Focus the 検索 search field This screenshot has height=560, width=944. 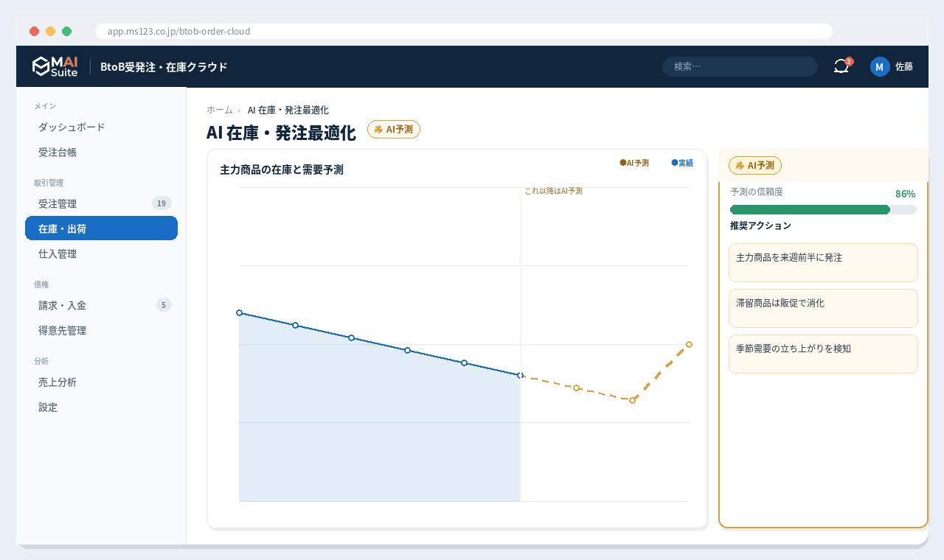tap(740, 66)
